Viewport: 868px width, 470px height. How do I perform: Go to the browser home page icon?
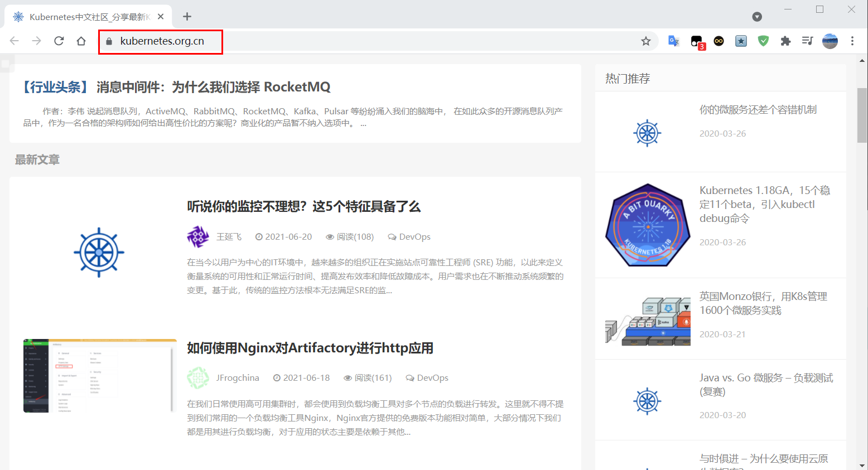click(x=81, y=41)
